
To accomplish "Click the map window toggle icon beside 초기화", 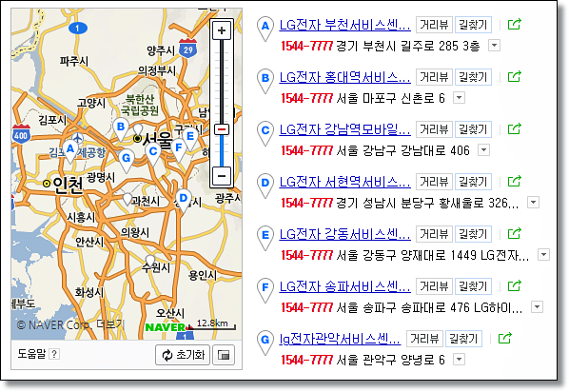I will click(x=224, y=355).
